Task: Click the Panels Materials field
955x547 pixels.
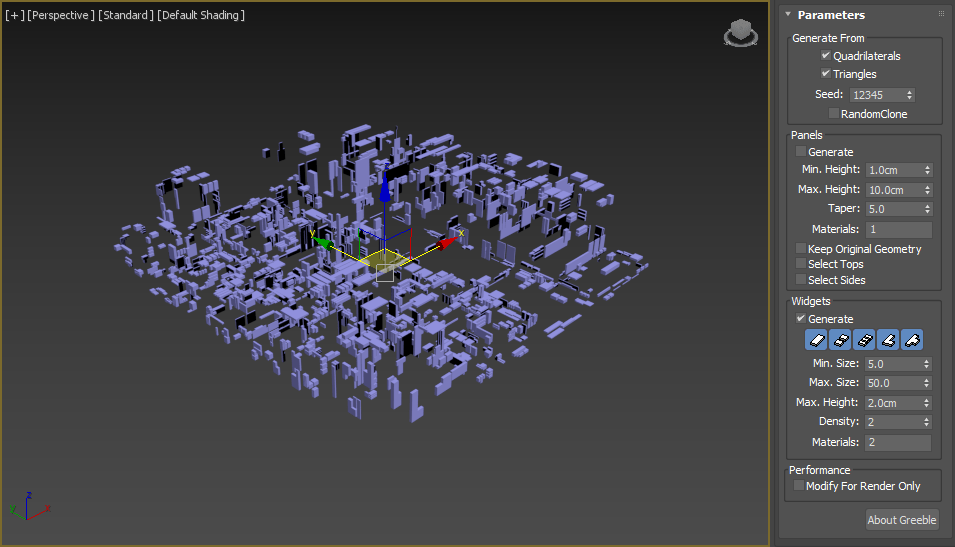Action: (x=898, y=229)
